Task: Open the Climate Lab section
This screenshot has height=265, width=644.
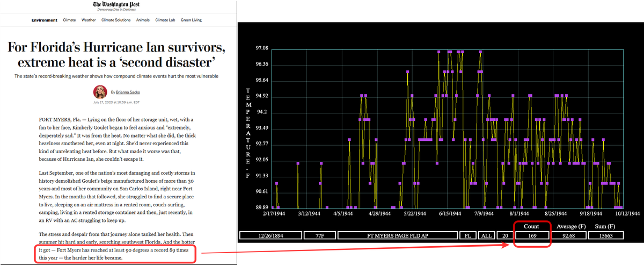Action: point(165,20)
